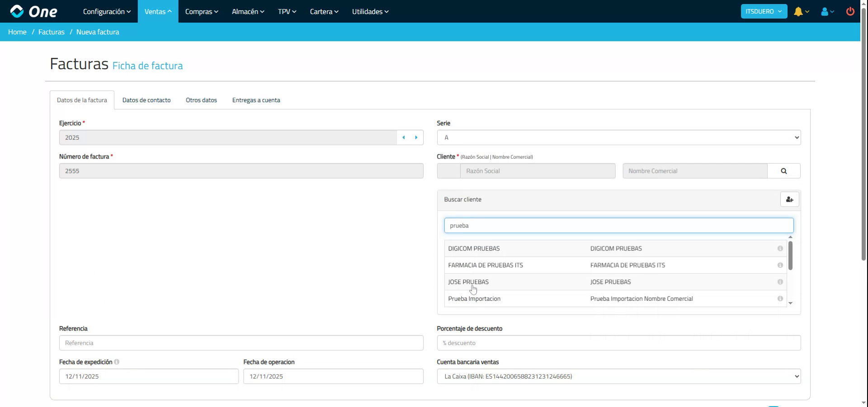Open notifications via the bell icon
Screen dimensions: 868x407
tap(799, 11)
